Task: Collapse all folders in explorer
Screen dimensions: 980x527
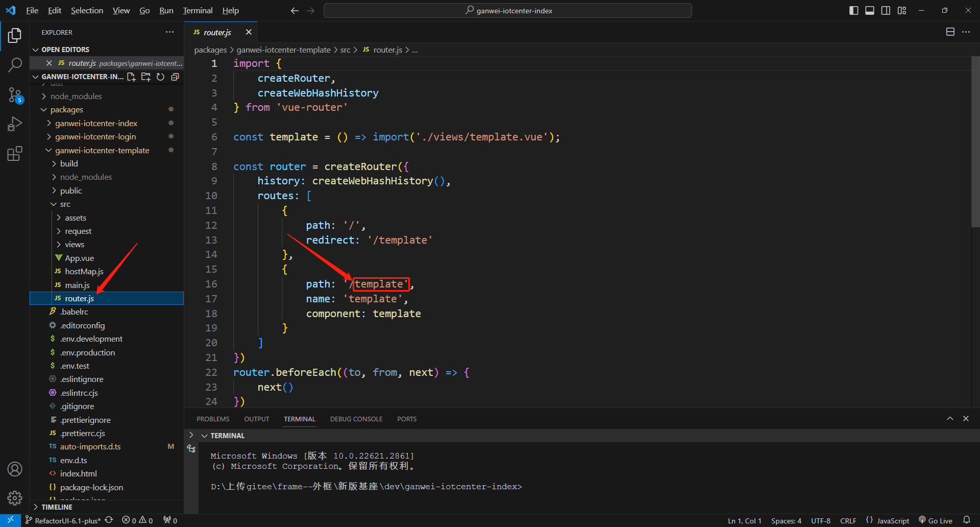Action: click(175, 77)
